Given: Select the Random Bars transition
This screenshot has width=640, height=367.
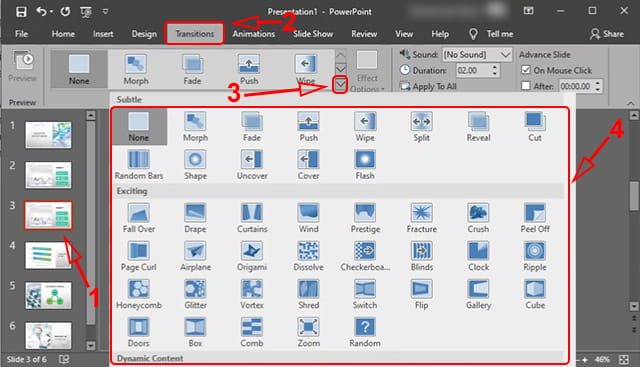Looking at the screenshot, I should (139, 165).
